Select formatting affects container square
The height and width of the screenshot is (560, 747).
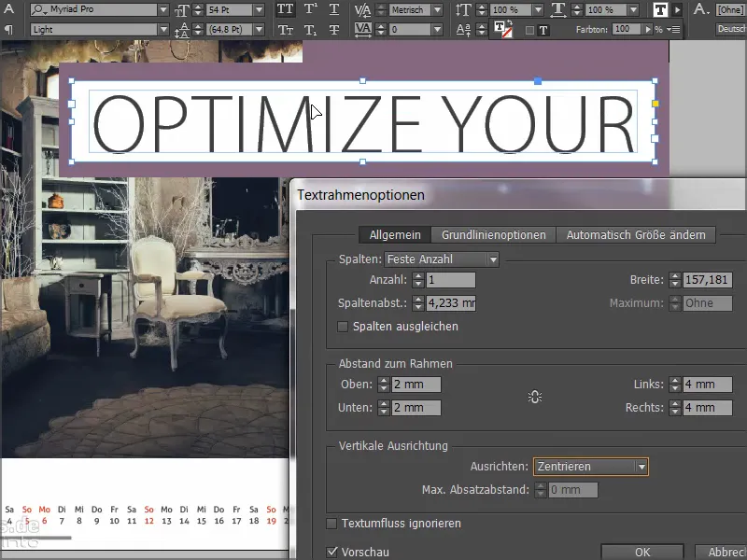(x=529, y=31)
